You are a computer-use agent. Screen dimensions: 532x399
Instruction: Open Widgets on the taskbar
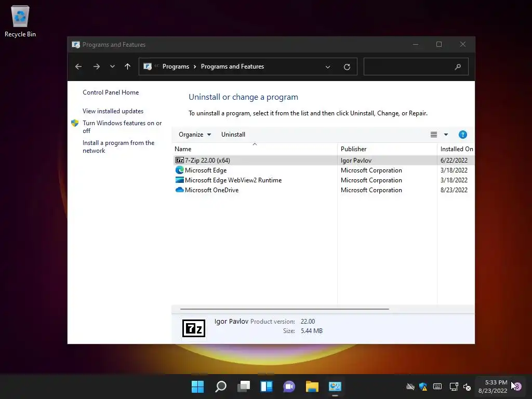267,387
